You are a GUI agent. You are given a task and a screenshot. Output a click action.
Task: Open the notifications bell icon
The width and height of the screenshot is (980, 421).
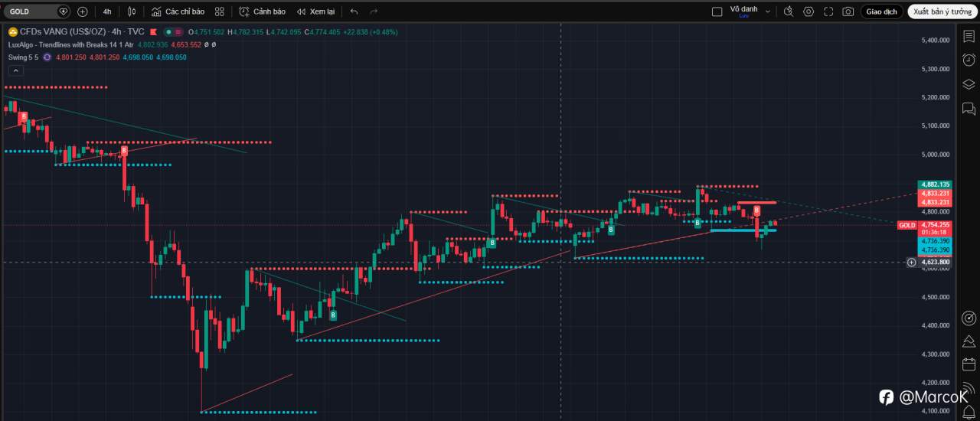click(969, 412)
